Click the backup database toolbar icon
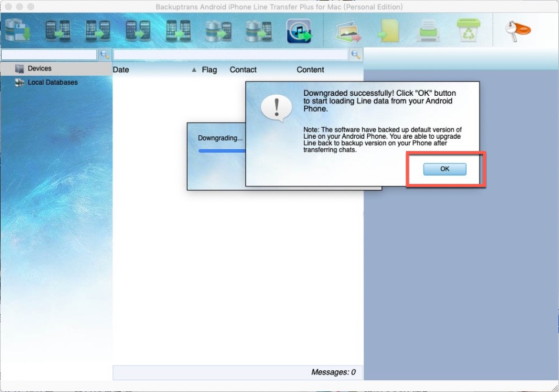 [x=18, y=30]
